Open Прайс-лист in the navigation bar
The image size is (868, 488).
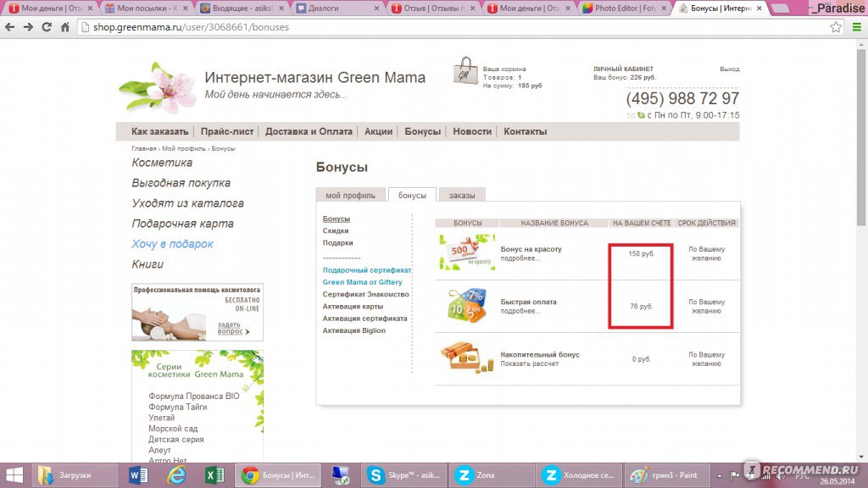point(227,131)
